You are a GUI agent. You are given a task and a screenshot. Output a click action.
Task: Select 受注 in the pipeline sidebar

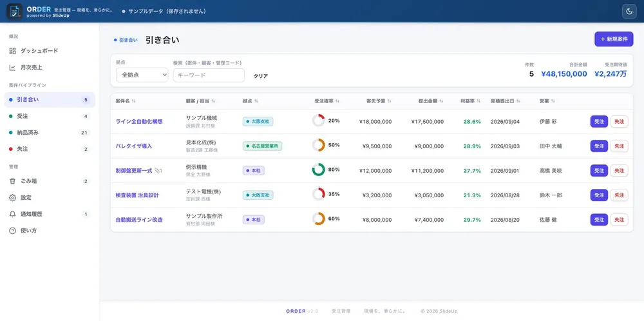click(x=50, y=116)
